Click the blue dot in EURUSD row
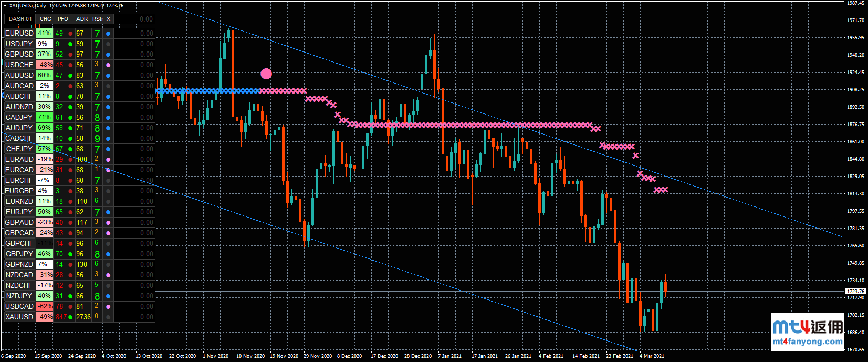The height and width of the screenshot is (362, 868). (x=108, y=33)
